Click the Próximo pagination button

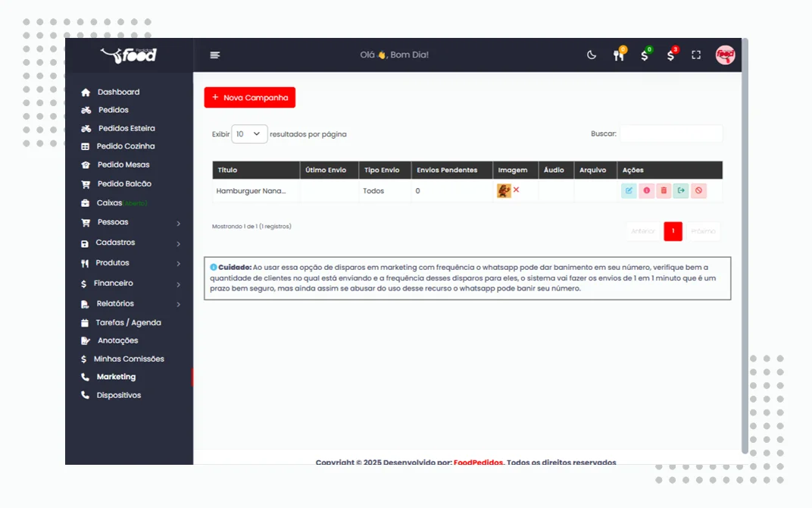pyautogui.click(x=703, y=231)
